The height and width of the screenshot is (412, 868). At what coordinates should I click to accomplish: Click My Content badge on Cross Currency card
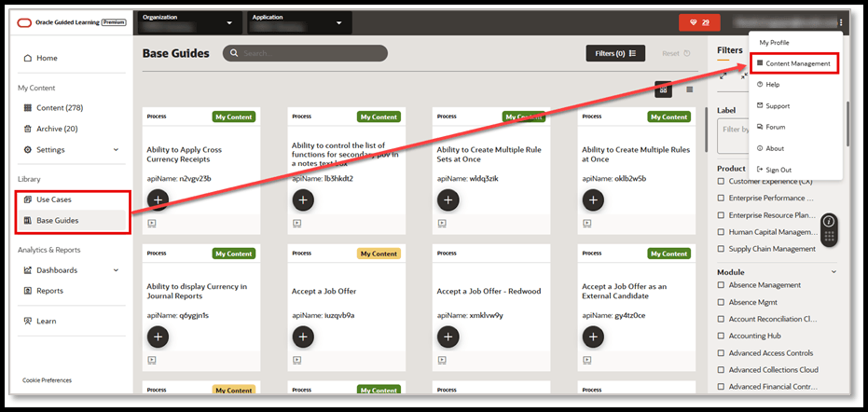[x=234, y=117]
